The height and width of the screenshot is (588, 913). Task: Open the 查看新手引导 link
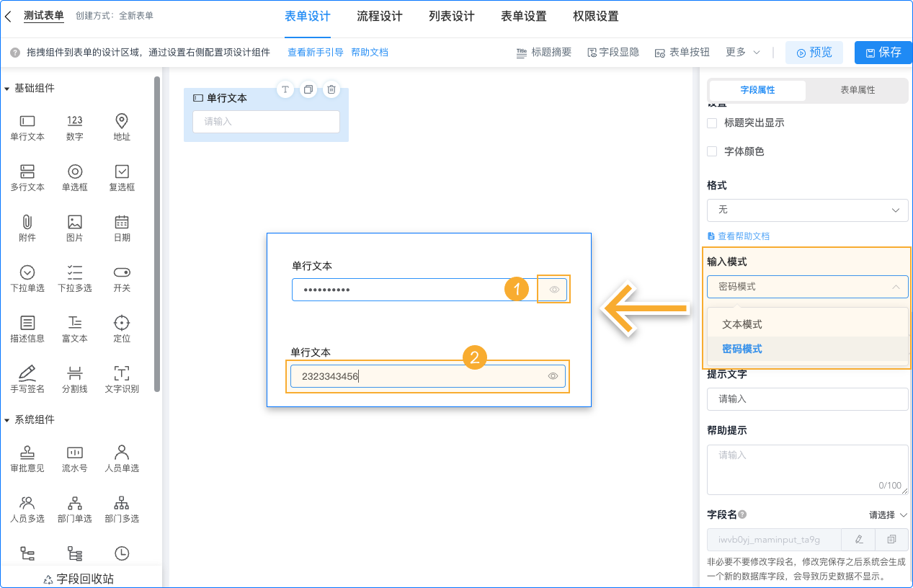[x=315, y=53]
